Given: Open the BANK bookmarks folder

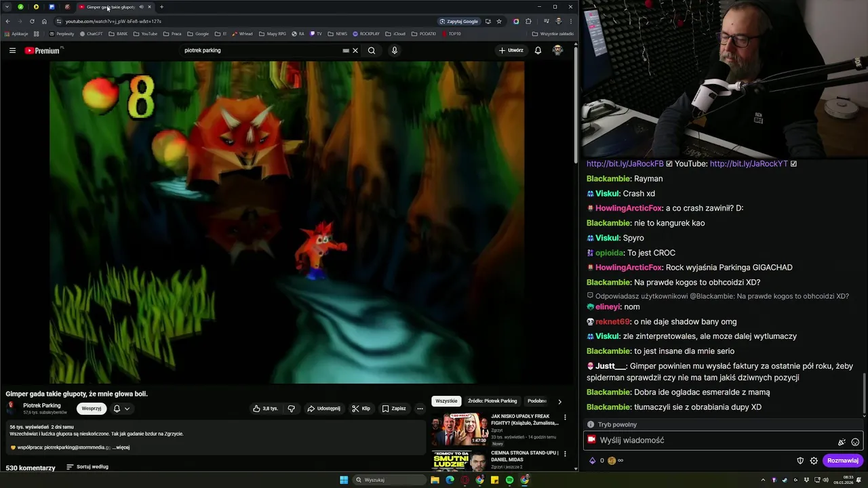Looking at the screenshot, I should click(118, 33).
